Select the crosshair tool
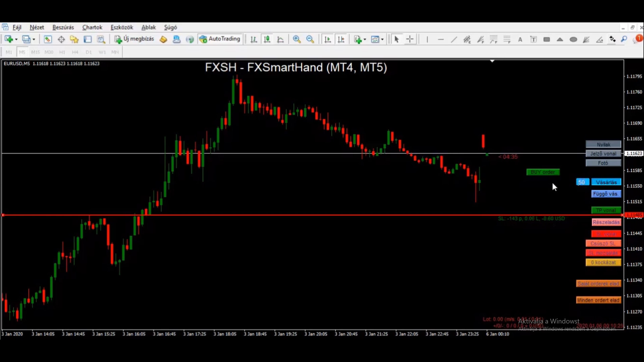 [410, 39]
